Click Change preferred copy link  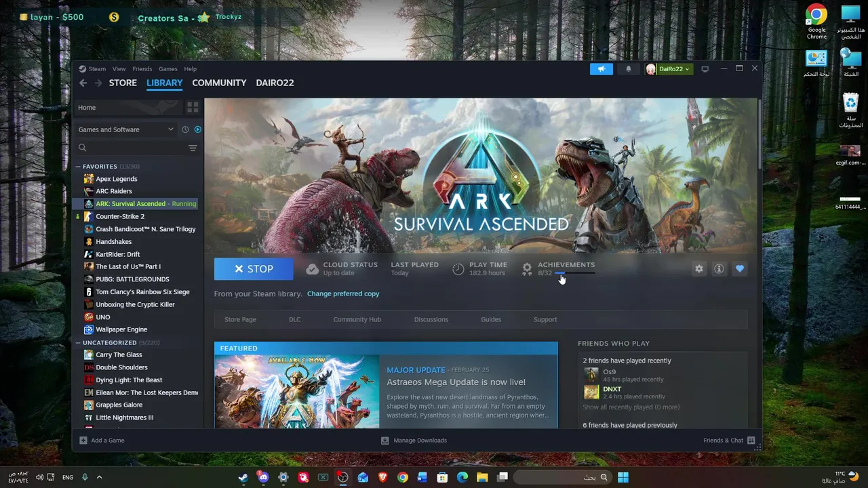click(343, 293)
